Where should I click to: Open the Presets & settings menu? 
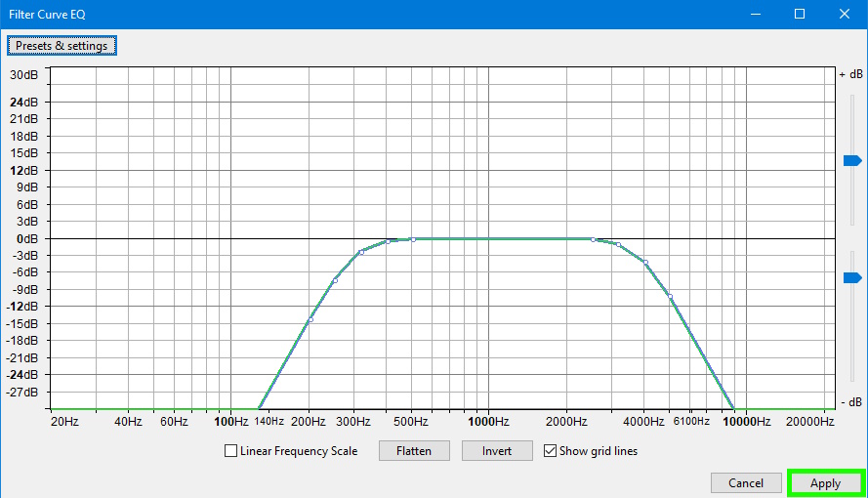pyautogui.click(x=62, y=46)
